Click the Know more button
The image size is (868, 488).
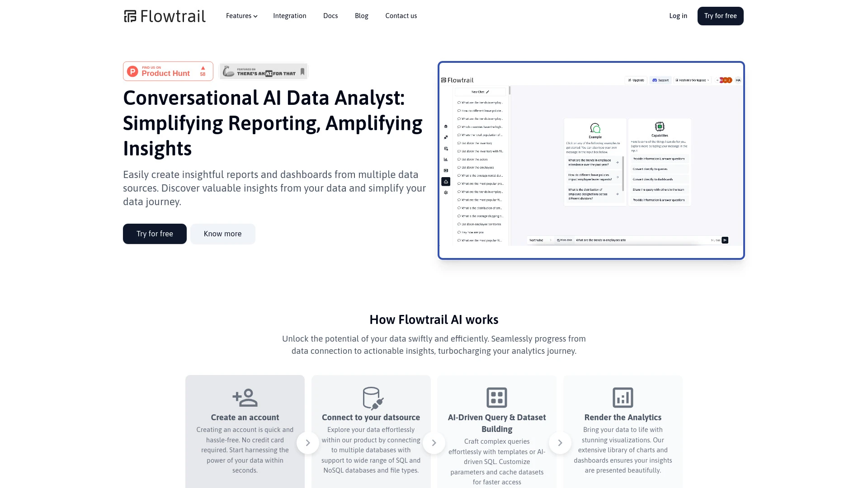[x=222, y=234]
